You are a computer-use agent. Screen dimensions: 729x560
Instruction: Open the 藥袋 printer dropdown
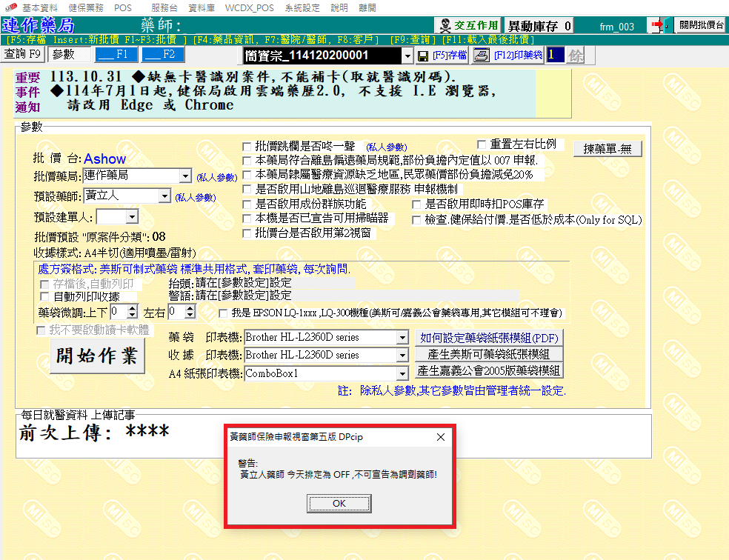[x=402, y=338]
